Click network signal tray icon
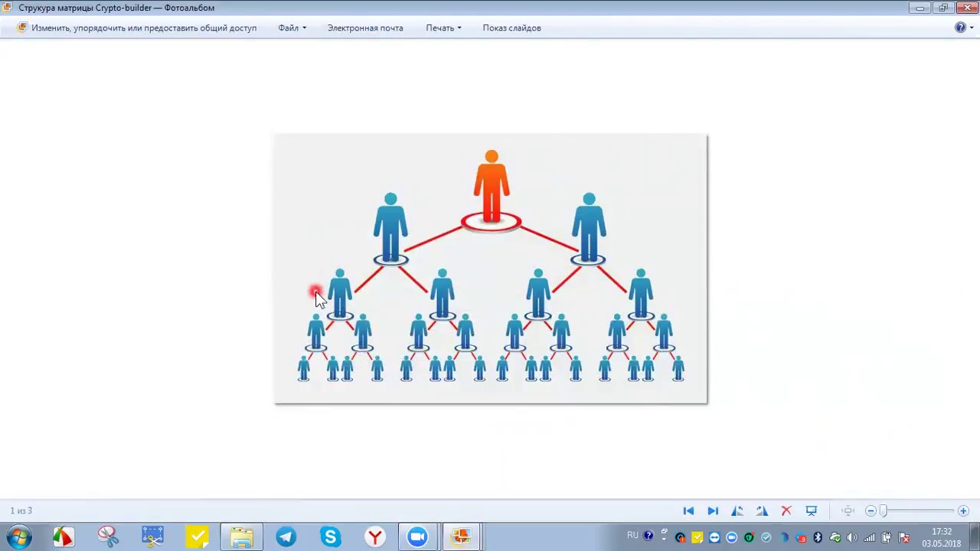Image resolution: width=980 pixels, height=551 pixels. point(870,537)
